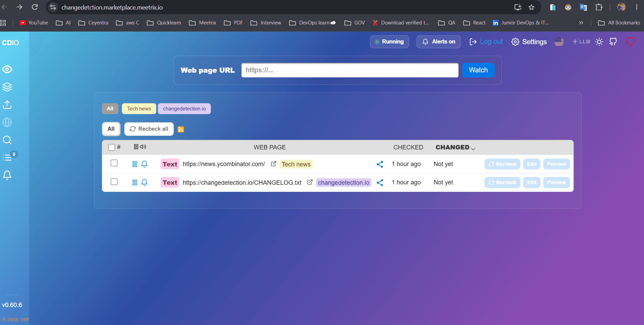Click the globe icon in sidebar
The width and height of the screenshot is (644, 325).
[x=7, y=122]
